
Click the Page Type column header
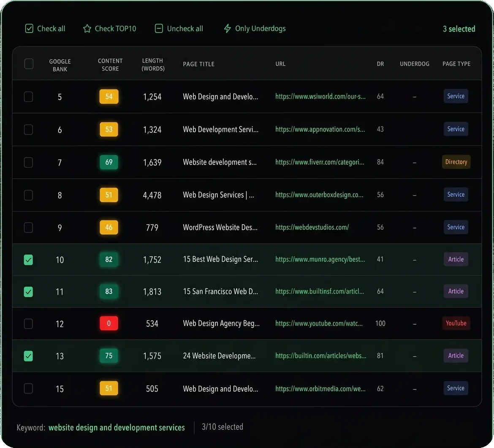tap(456, 64)
